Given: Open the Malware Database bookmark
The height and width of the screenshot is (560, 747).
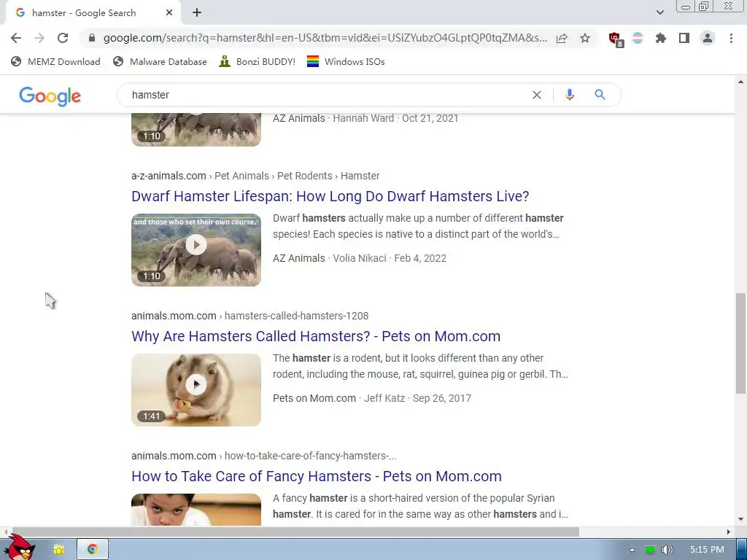Looking at the screenshot, I should (160, 61).
